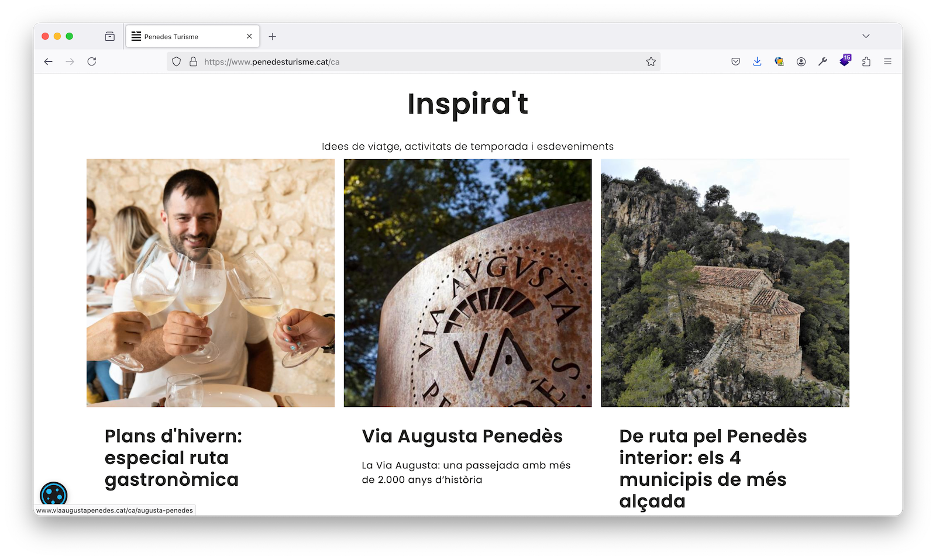
Task: Reload the current page
Action: (x=92, y=61)
